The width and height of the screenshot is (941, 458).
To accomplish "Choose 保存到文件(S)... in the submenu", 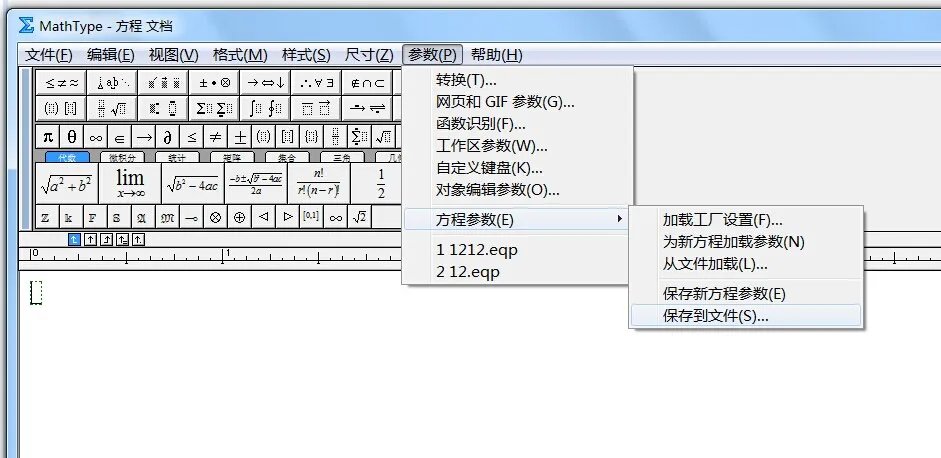I will 746,316.
